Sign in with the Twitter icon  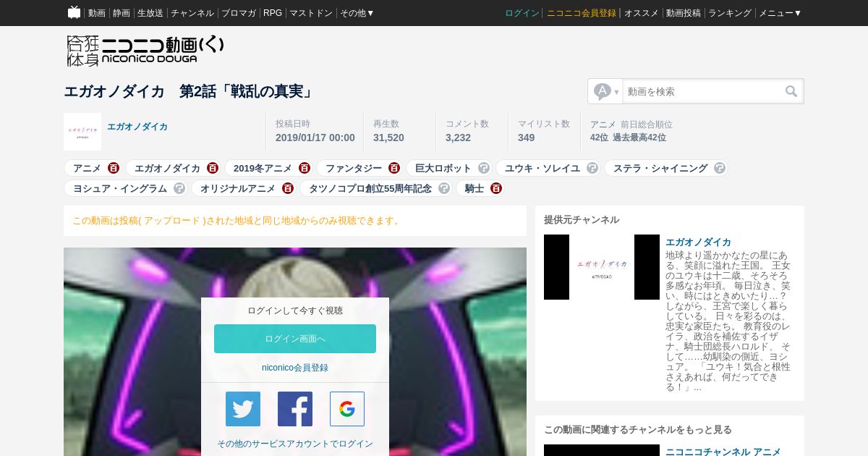point(243,409)
